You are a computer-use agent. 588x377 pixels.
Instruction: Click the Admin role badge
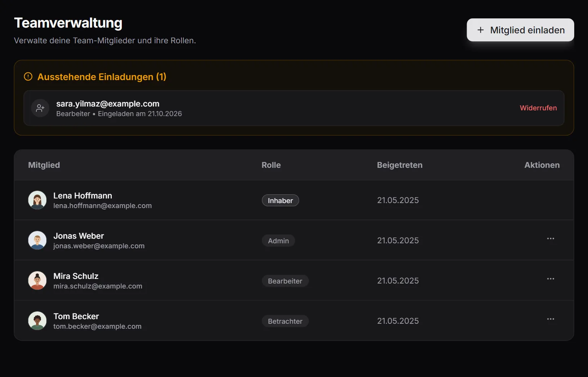278,241
